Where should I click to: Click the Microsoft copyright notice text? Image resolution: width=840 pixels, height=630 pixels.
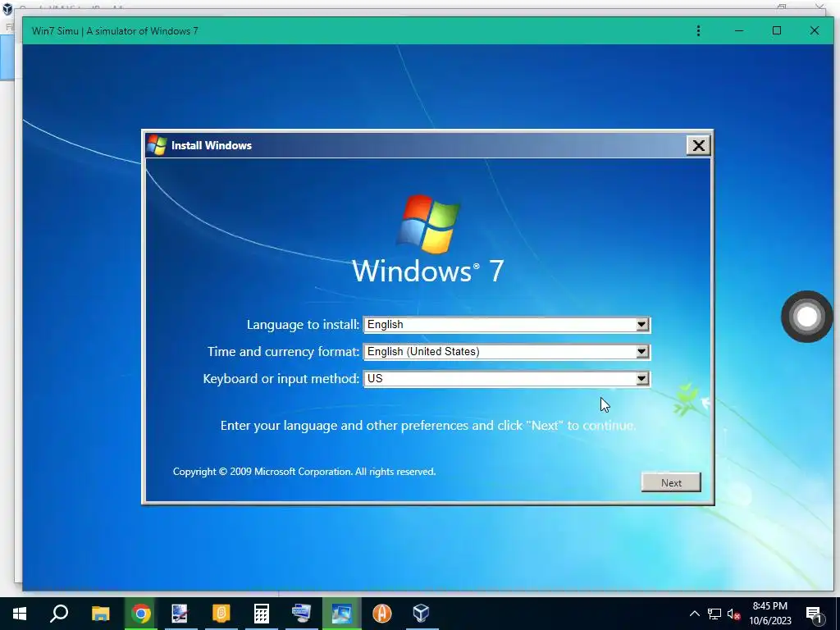click(304, 472)
